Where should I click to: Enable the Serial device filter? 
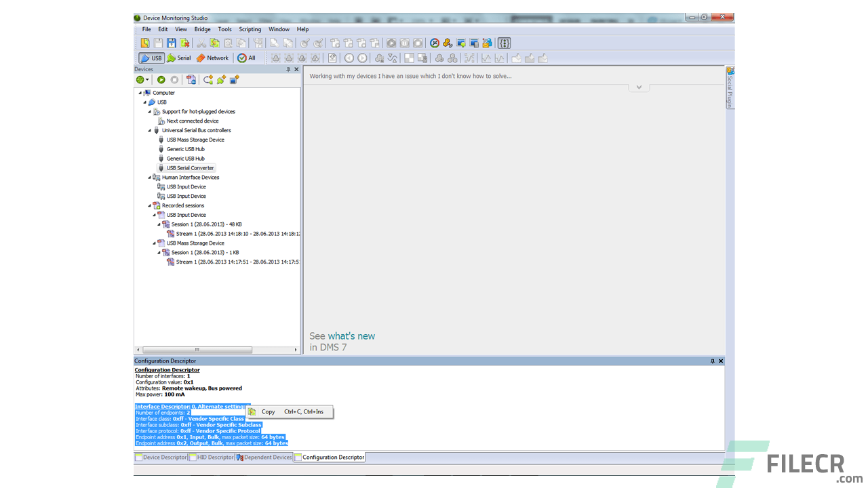pos(178,58)
